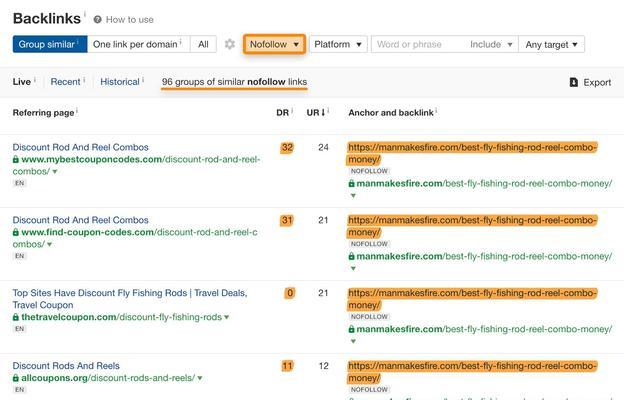
Task: Open the www.mybestcouponcodes.com referring URL
Action: (x=136, y=165)
